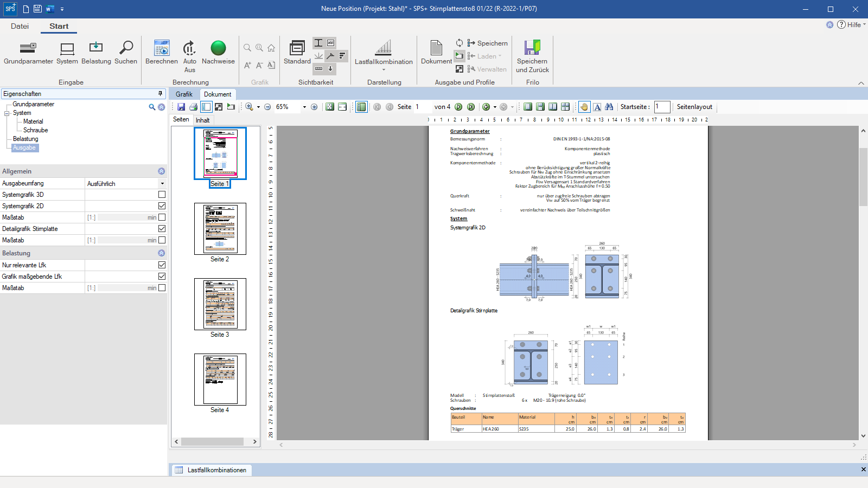Toggle Auto Aus calculation mode
The height and width of the screenshot is (488, 868).
click(x=189, y=56)
